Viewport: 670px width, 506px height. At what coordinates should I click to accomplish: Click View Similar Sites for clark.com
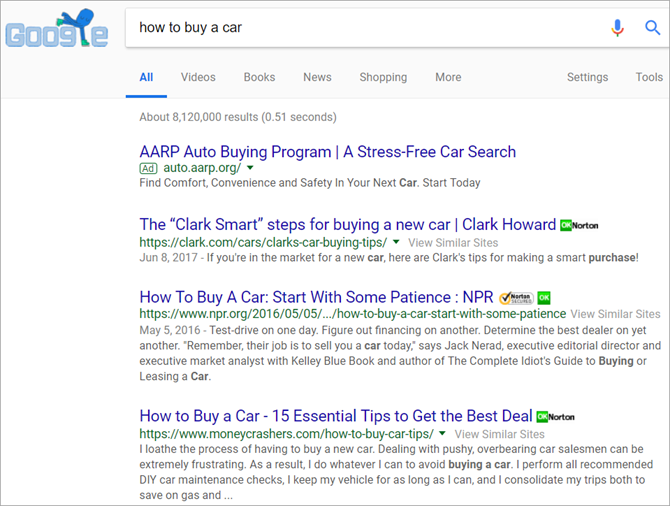click(453, 243)
